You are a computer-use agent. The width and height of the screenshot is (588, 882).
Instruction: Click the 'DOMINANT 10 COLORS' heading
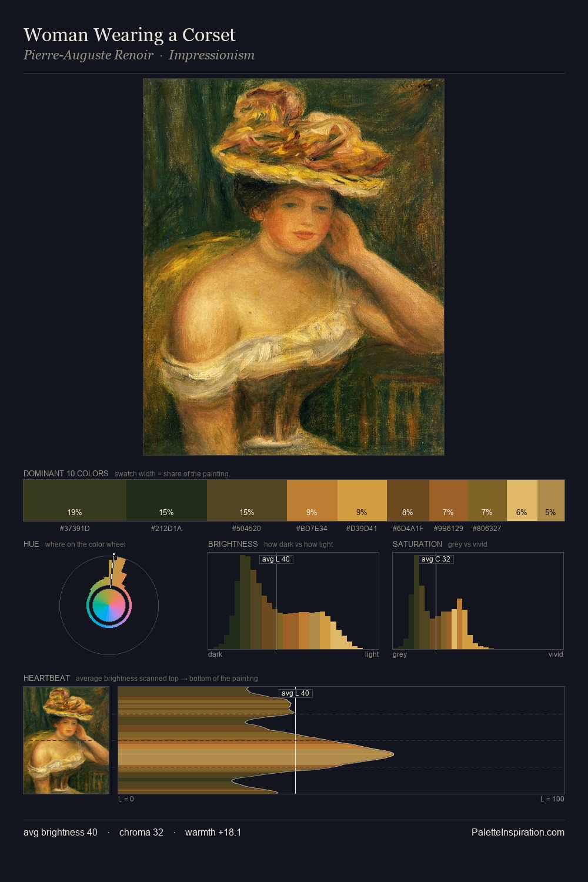[66, 473]
